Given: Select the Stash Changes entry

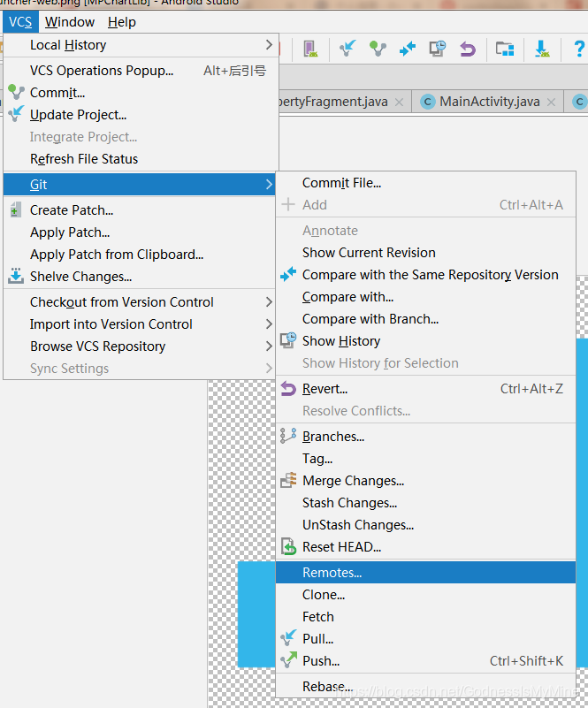Looking at the screenshot, I should [x=425, y=503].
